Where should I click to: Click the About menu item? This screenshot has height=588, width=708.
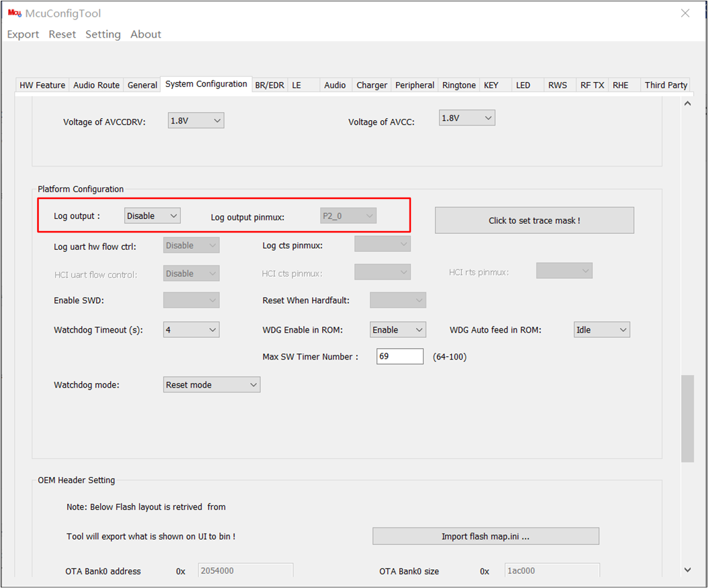[145, 34]
